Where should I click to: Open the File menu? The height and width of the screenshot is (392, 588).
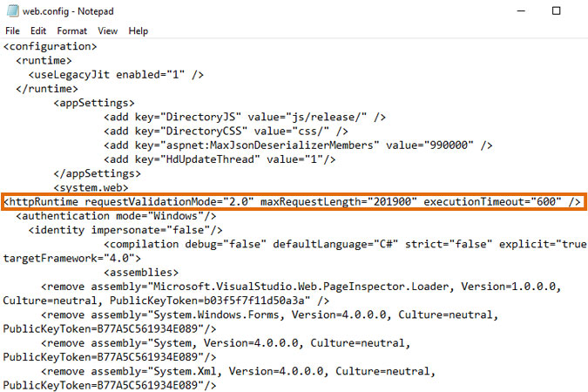pos(12,30)
